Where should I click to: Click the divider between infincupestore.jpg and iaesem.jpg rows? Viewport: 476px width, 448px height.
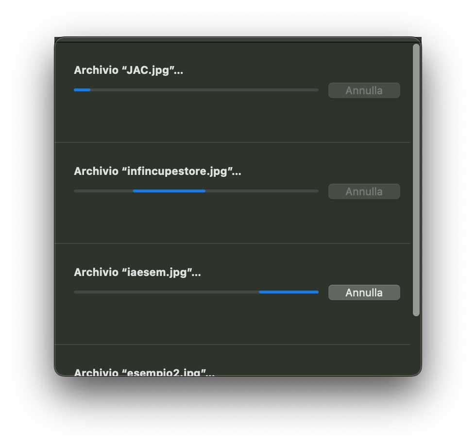pos(232,243)
